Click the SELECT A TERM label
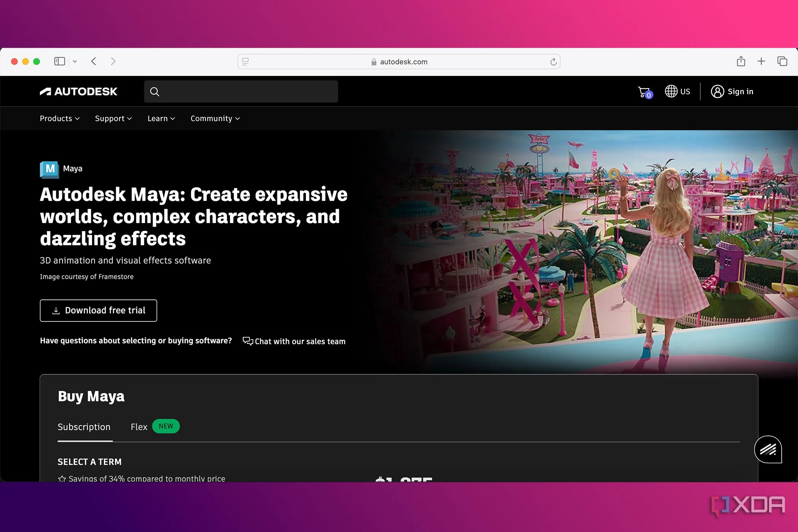Screen dimensions: 798x532 coord(90,462)
